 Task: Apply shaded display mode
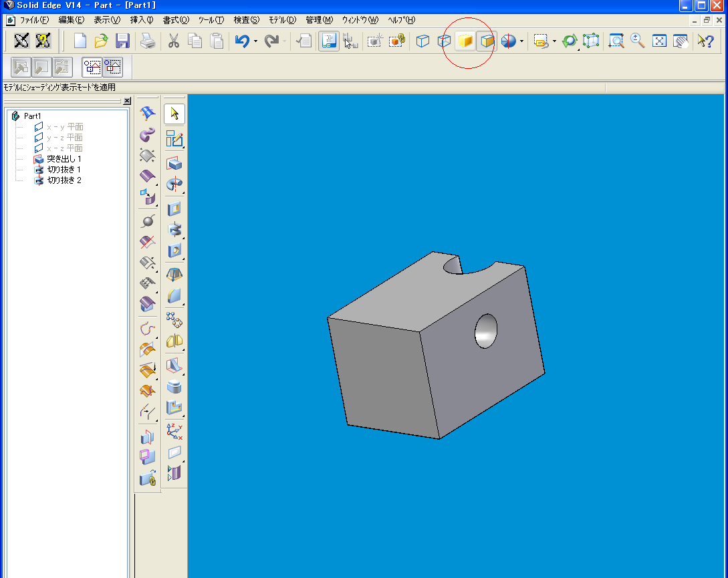click(465, 41)
